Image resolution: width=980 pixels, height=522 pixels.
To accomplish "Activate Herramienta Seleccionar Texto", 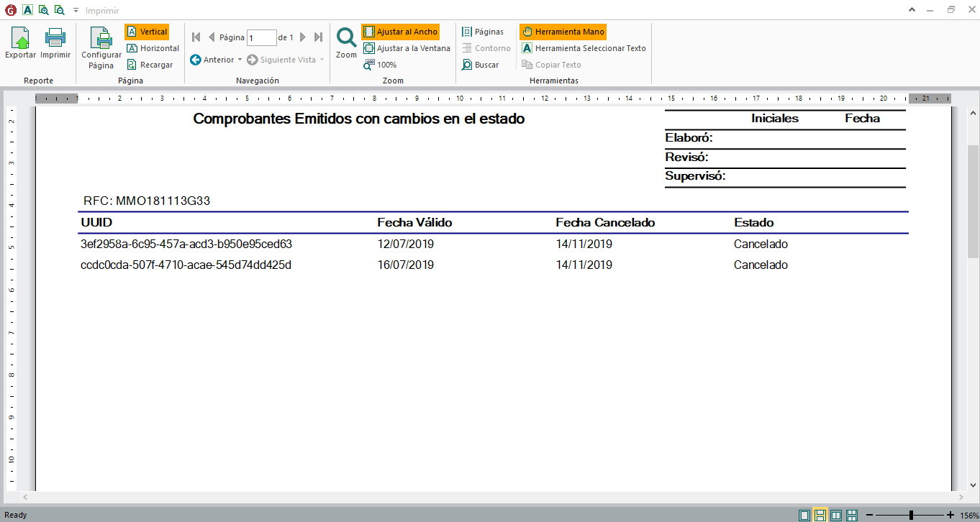I will 584,48.
